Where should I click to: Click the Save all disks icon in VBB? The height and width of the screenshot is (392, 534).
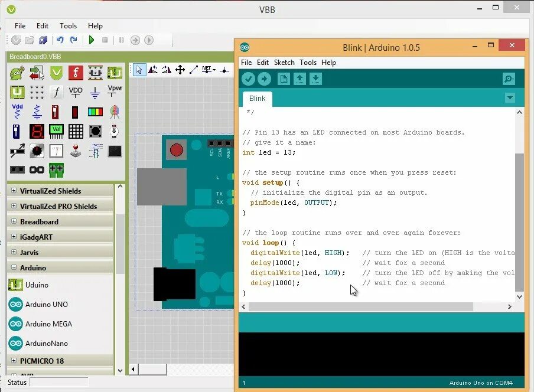(43, 40)
